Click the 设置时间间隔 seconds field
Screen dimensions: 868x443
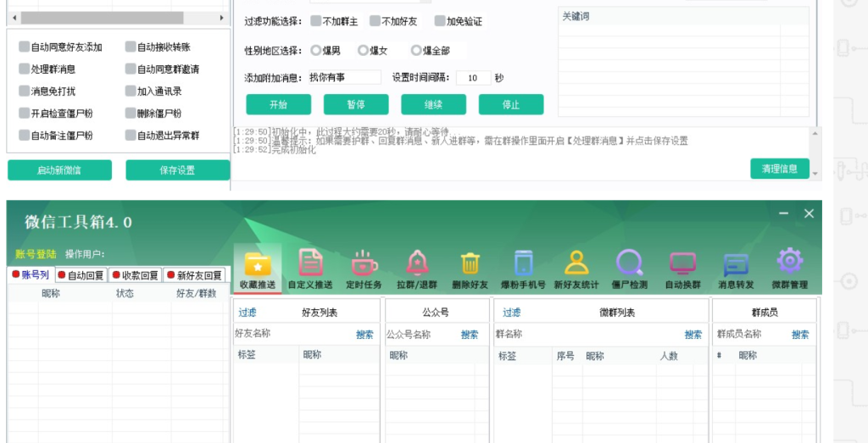(473, 78)
